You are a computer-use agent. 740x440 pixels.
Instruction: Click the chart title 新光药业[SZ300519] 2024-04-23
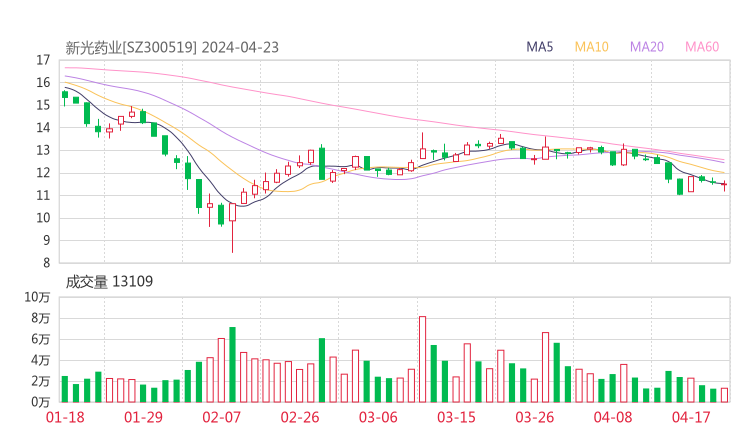[x=172, y=47]
